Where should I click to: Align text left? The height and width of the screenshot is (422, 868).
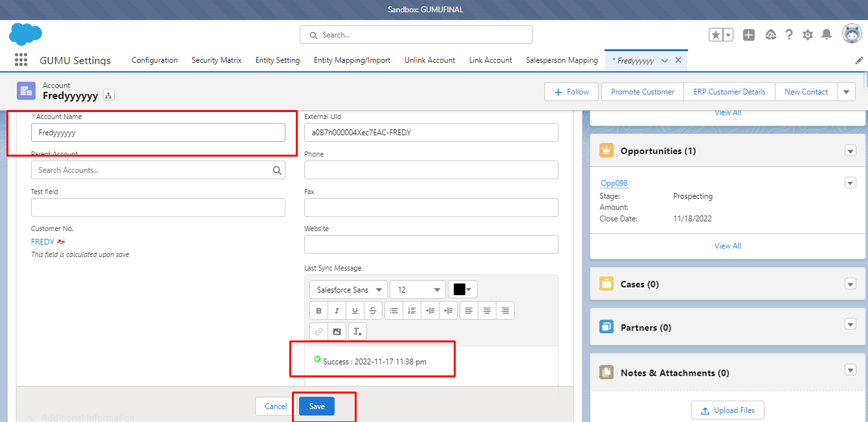[469, 311]
